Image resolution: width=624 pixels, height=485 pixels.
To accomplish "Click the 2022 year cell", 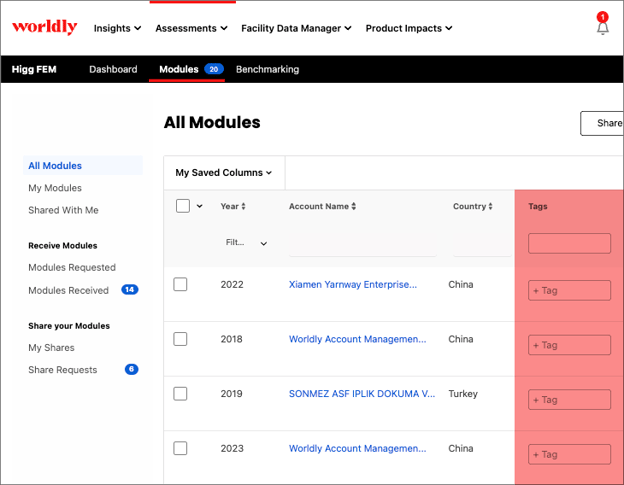I will point(232,284).
